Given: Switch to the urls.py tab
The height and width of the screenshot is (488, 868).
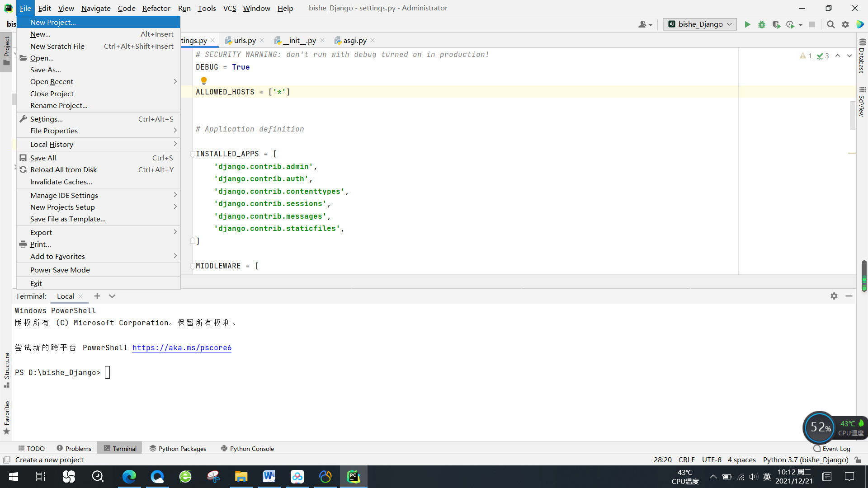Looking at the screenshot, I should pos(245,41).
